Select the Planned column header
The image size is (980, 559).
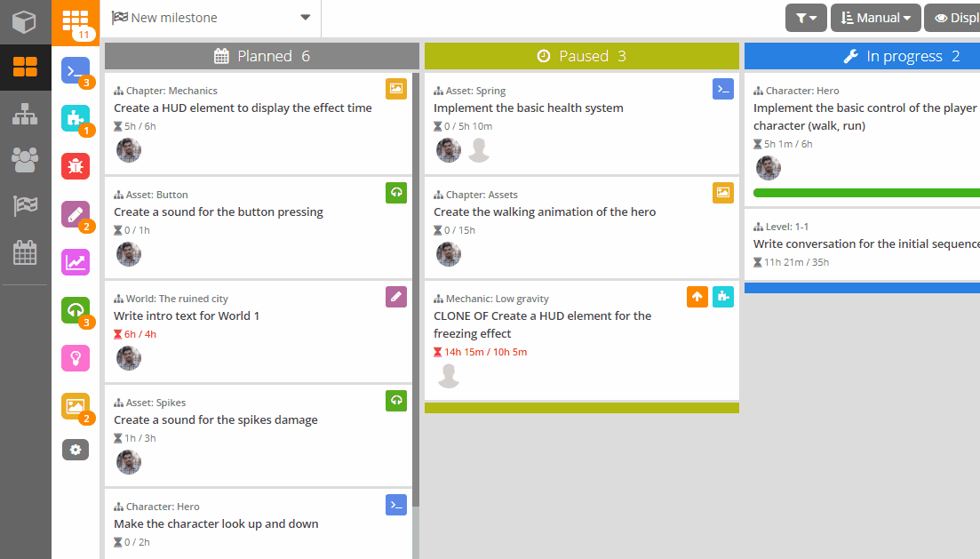coord(262,56)
